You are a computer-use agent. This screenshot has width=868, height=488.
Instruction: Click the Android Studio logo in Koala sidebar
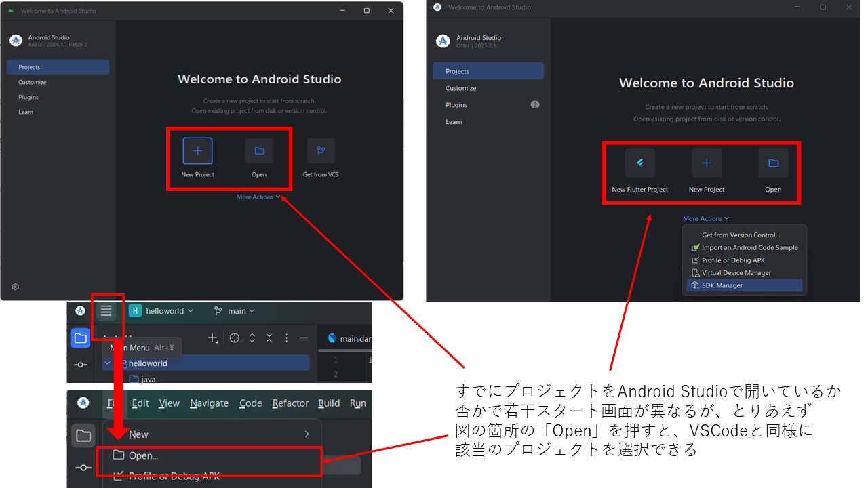pyautogui.click(x=16, y=41)
